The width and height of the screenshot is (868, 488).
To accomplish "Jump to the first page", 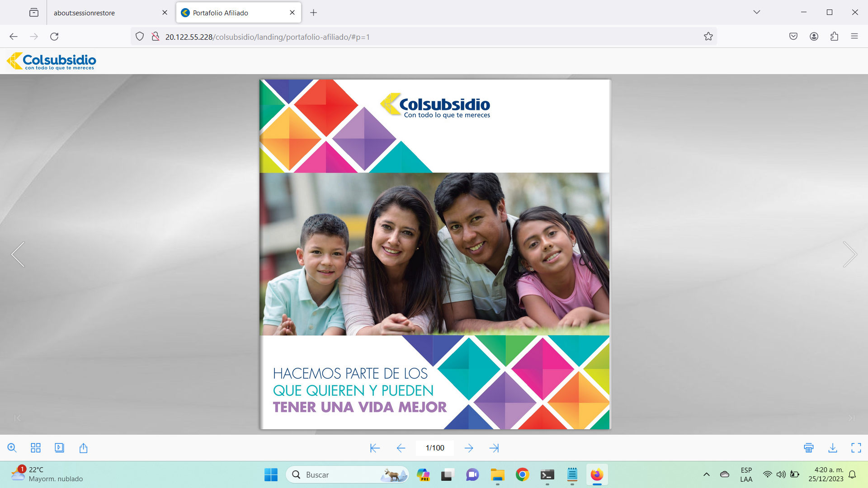I will coord(375,448).
